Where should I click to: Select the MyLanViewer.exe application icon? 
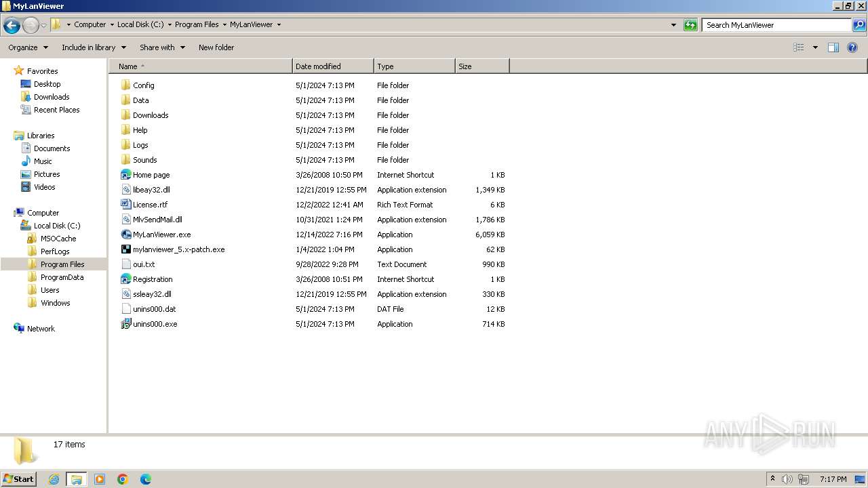coord(126,235)
